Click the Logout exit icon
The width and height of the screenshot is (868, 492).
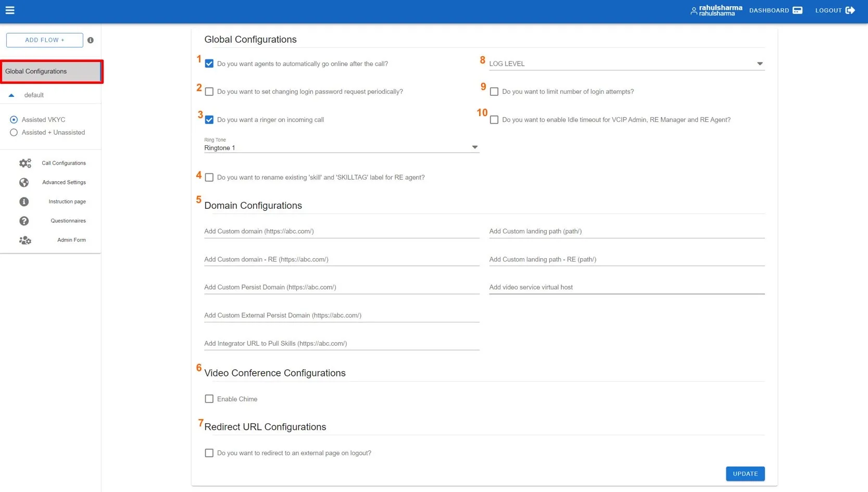point(850,10)
